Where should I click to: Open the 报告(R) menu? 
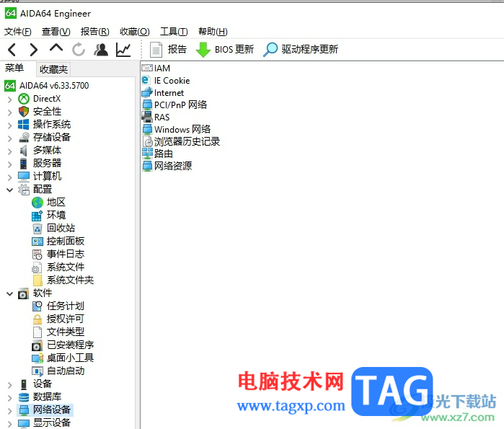95,32
